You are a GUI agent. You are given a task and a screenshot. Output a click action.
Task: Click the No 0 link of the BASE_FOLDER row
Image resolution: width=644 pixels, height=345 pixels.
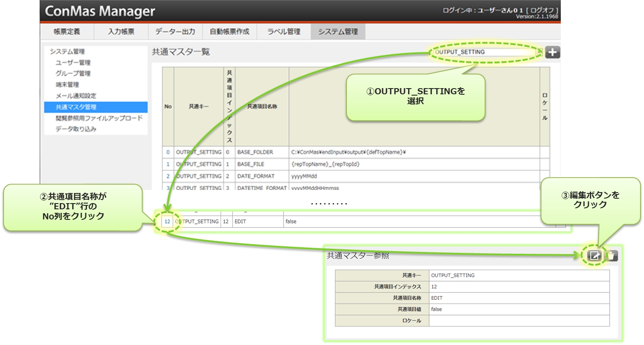168,152
